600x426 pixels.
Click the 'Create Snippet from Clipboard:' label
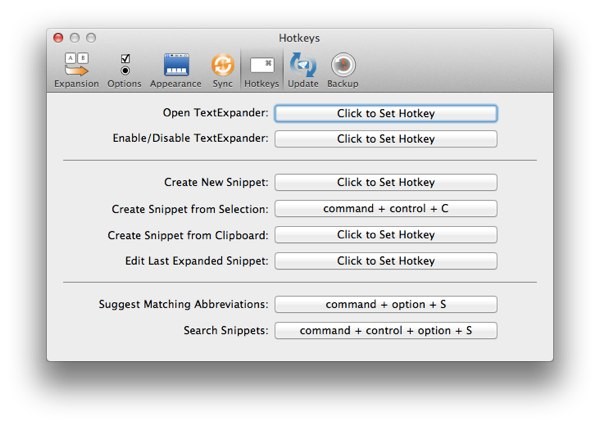pos(188,235)
